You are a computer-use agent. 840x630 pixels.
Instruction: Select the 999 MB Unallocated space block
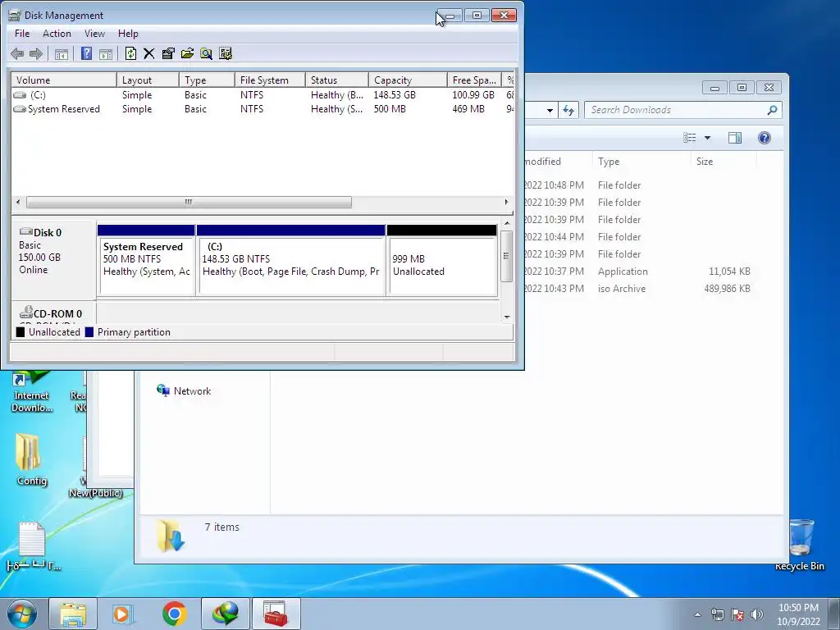[441, 260]
